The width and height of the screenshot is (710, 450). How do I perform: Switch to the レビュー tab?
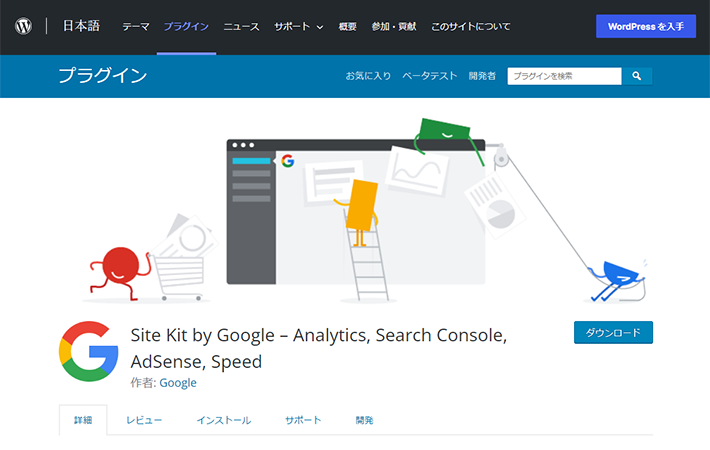[144, 421]
